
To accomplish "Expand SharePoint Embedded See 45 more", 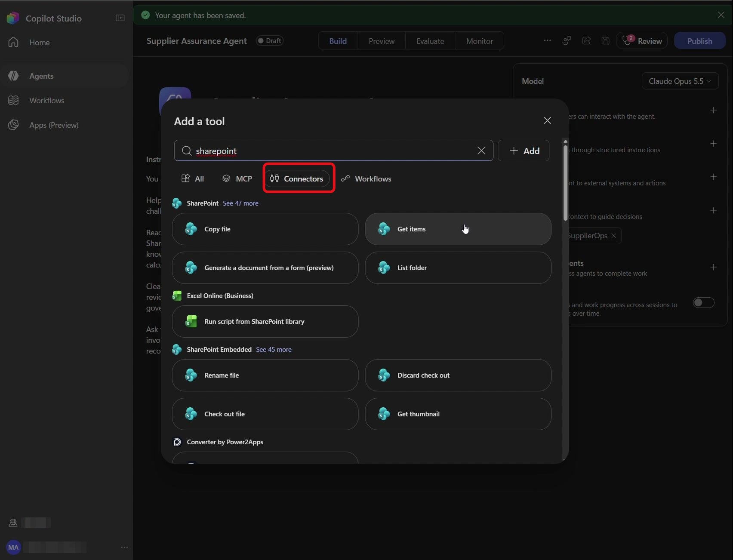I will pyautogui.click(x=274, y=349).
